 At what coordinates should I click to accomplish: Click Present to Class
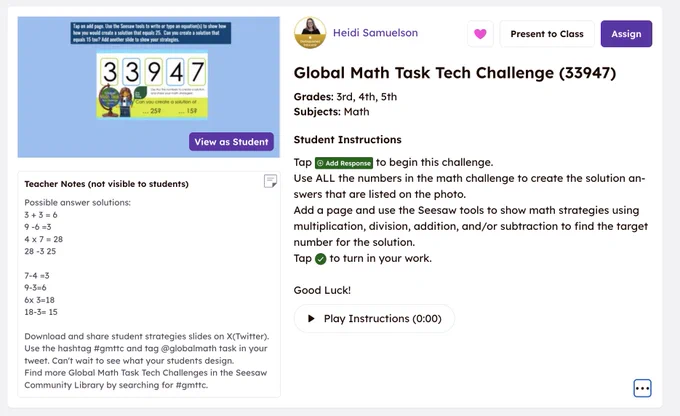point(547,34)
